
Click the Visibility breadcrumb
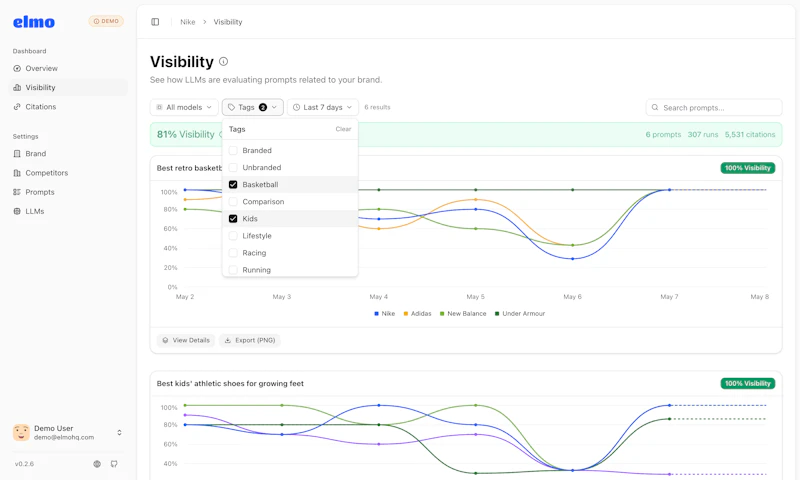[228, 22]
